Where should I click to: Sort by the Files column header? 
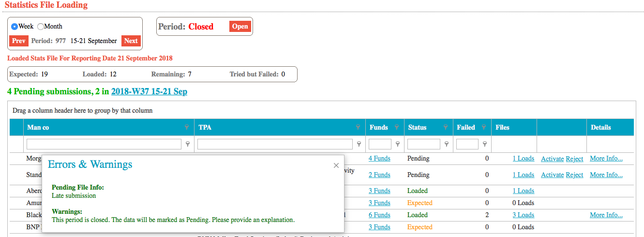click(x=502, y=127)
